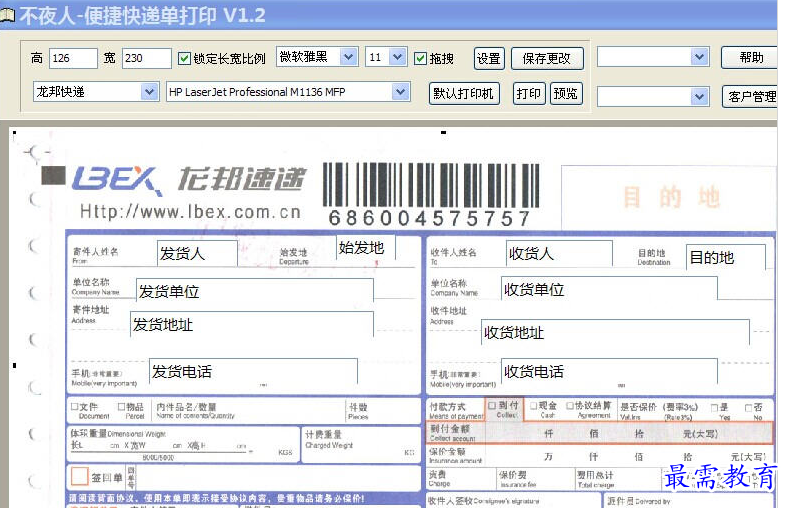Click the Http://www.lbex.com.cn text on waybill
The image size is (786, 508).
tap(190, 212)
